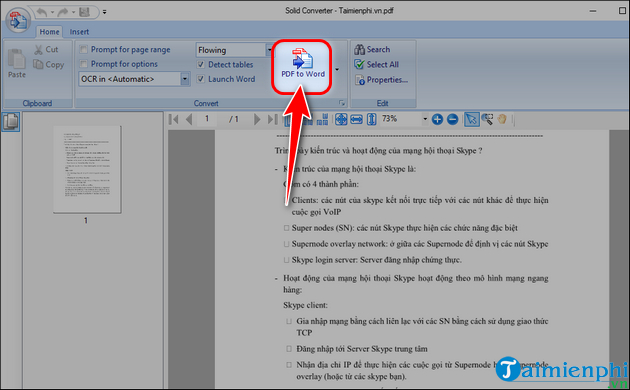Switch to the Insert ribbon tab
The width and height of the screenshot is (630, 390).
pyautogui.click(x=79, y=32)
